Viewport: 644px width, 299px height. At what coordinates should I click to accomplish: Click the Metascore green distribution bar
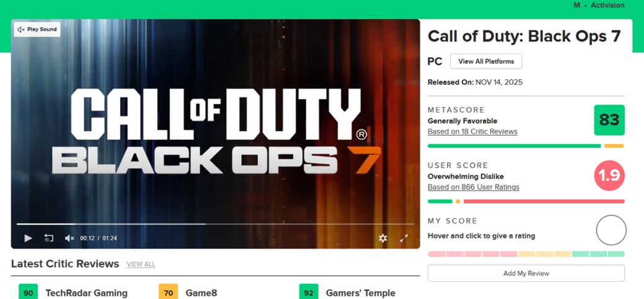[x=514, y=146]
